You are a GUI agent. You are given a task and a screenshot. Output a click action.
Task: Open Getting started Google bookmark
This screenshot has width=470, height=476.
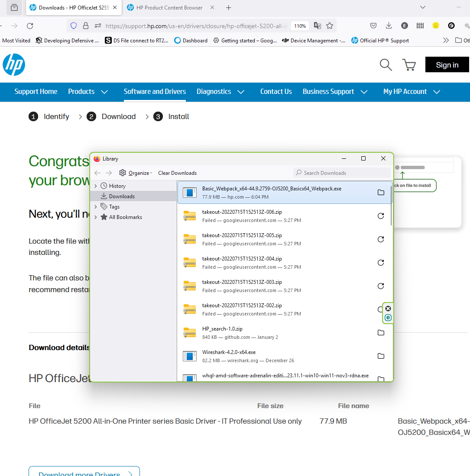245,40
